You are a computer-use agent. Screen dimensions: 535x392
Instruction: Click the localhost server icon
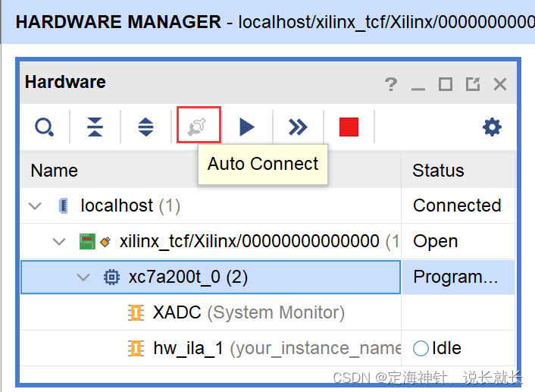[x=64, y=206]
